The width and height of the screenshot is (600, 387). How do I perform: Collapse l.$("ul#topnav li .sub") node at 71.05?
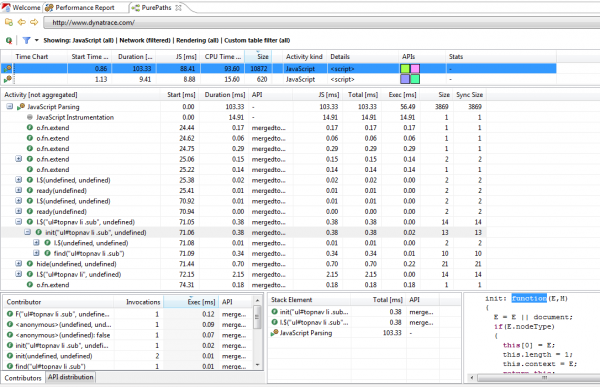(18, 222)
